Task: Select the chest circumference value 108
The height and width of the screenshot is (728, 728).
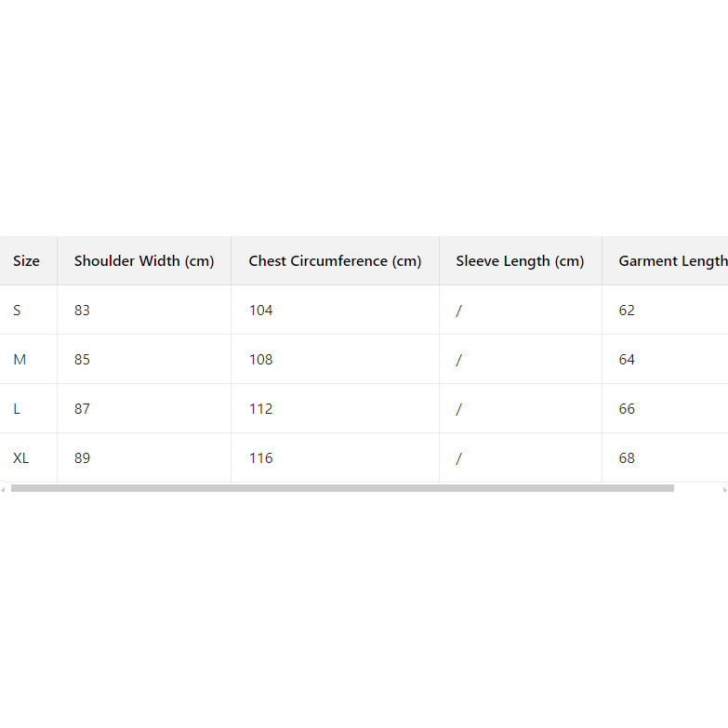Action: (261, 360)
